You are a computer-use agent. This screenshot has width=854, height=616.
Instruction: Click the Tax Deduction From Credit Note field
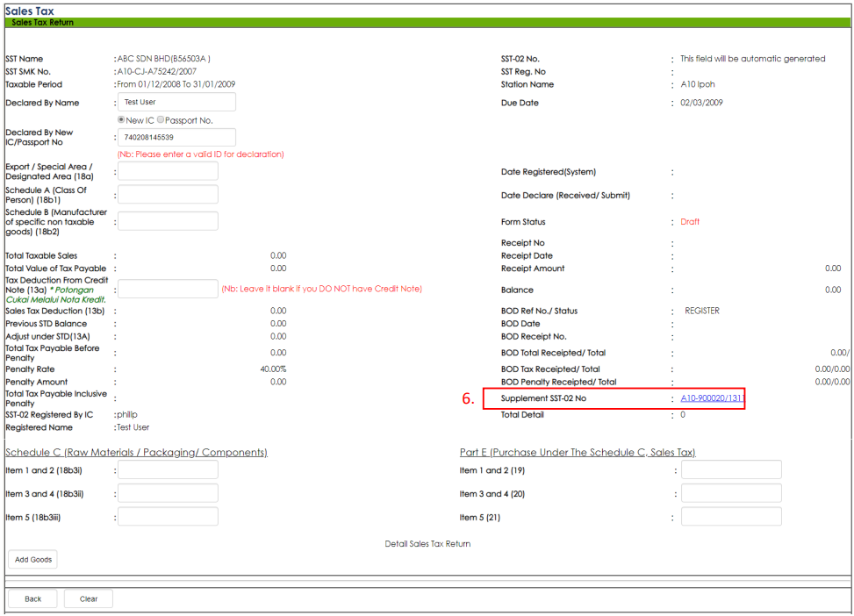[168, 290]
